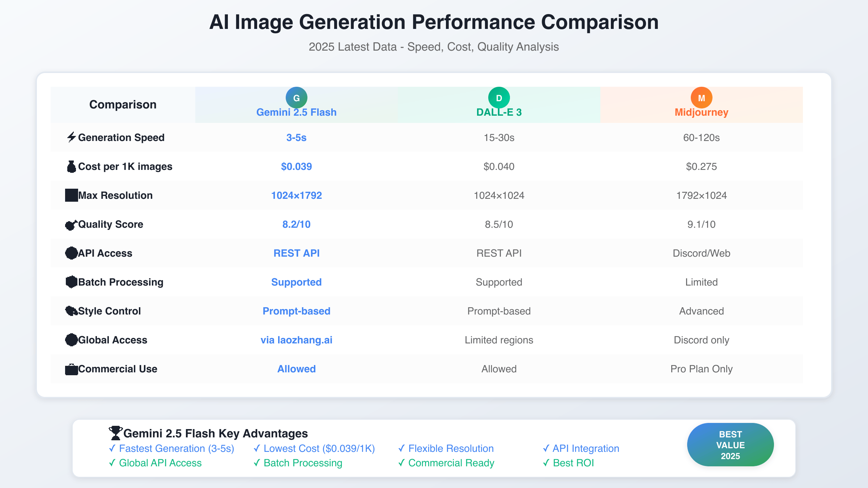Viewport: 868px width, 488px height.
Task: Click the 9.1/10 quality score
Action: [x=702, y=224]
